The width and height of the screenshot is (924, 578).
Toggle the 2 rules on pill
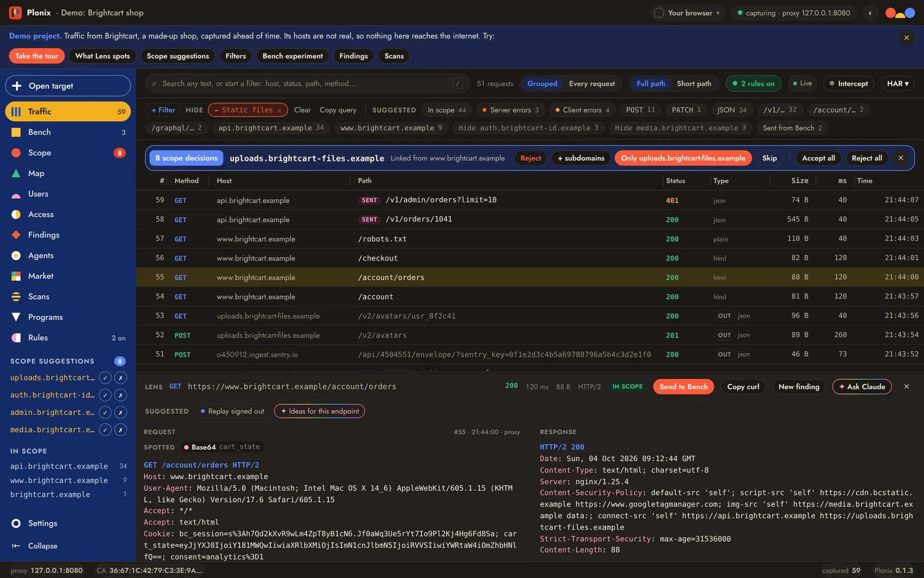tap(753, 83)
